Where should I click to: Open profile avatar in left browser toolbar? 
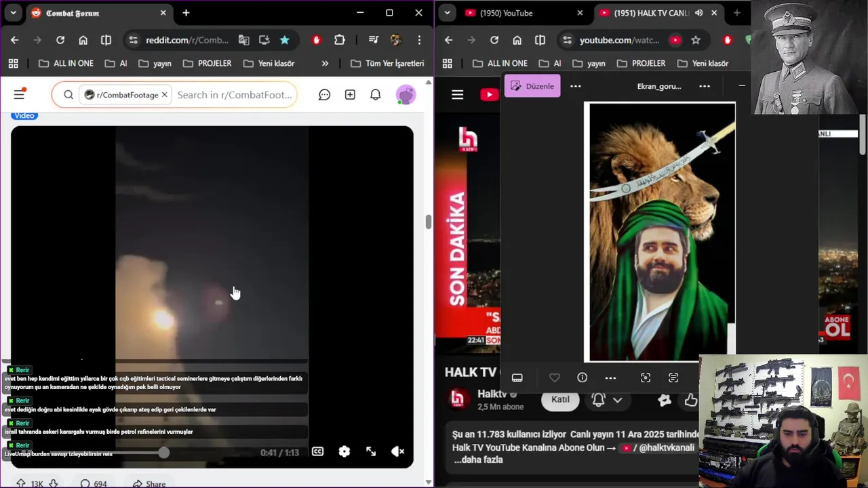(x=396, y=40)
